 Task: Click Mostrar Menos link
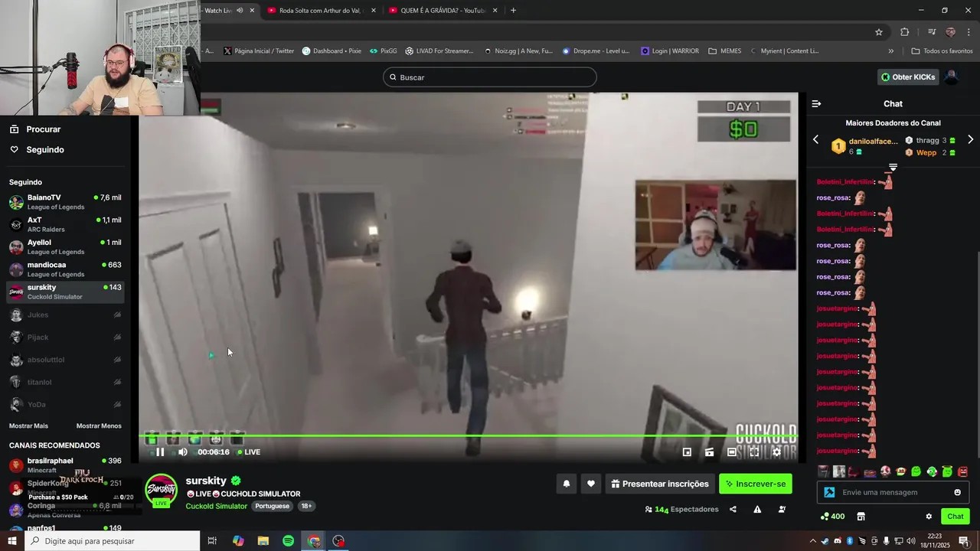pyautogui.click(x=99, y=425)
